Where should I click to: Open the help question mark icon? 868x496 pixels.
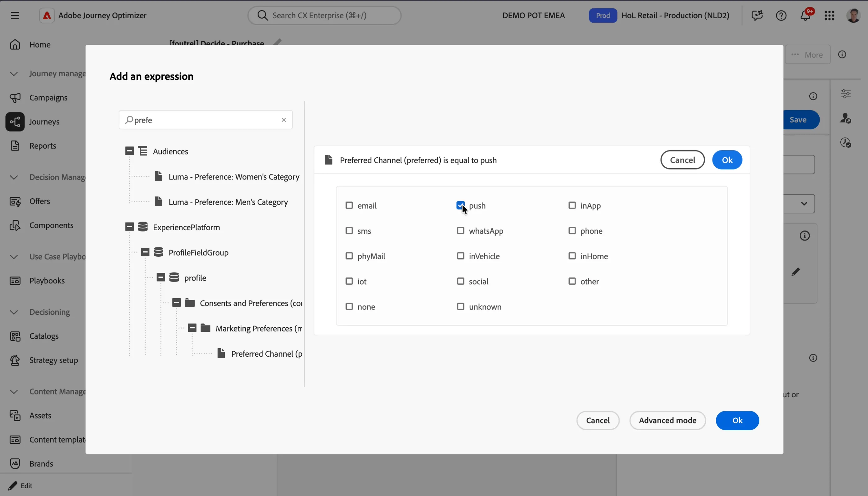781,15
